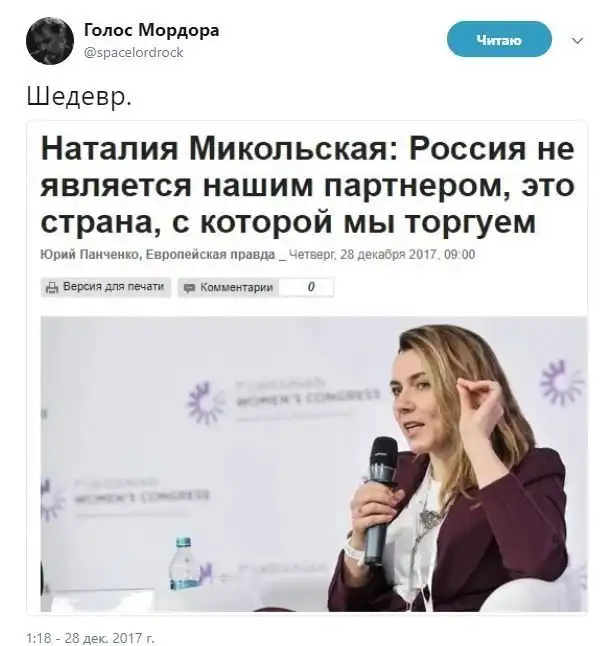This screenshot has width=616, height=646.
Task: Click the water bottle in the photo
Action: (183, 564)
